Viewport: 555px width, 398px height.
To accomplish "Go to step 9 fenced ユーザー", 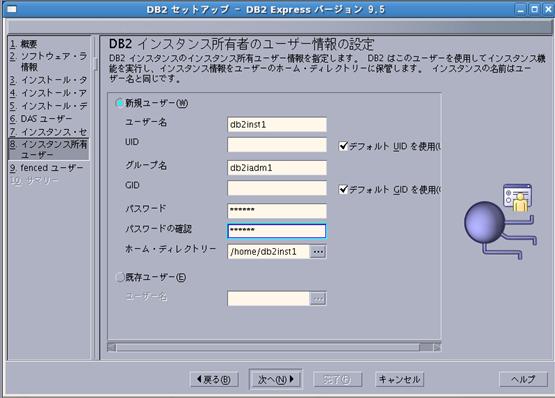I will tap(46, 168).
